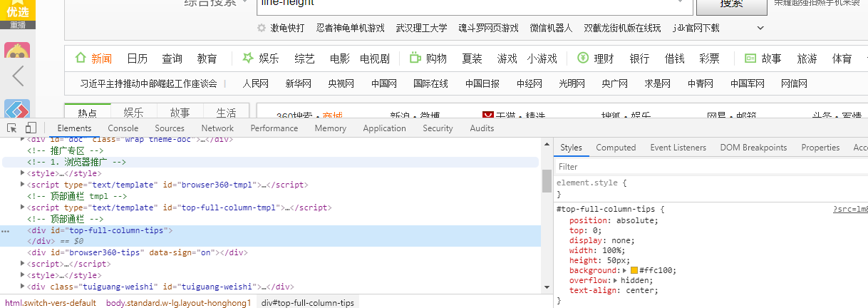Click the 小游戏 navigation link
868x308 pixels.
[542, 58]
